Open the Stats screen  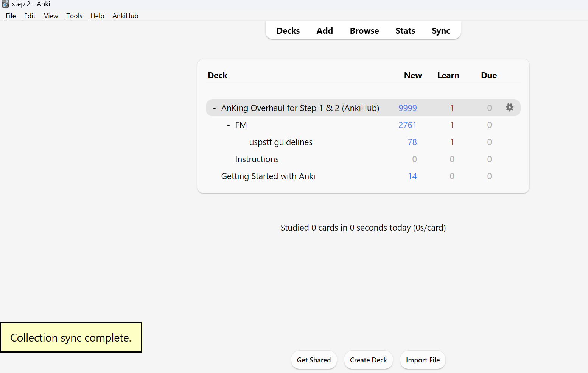click(x=405, y=31)
